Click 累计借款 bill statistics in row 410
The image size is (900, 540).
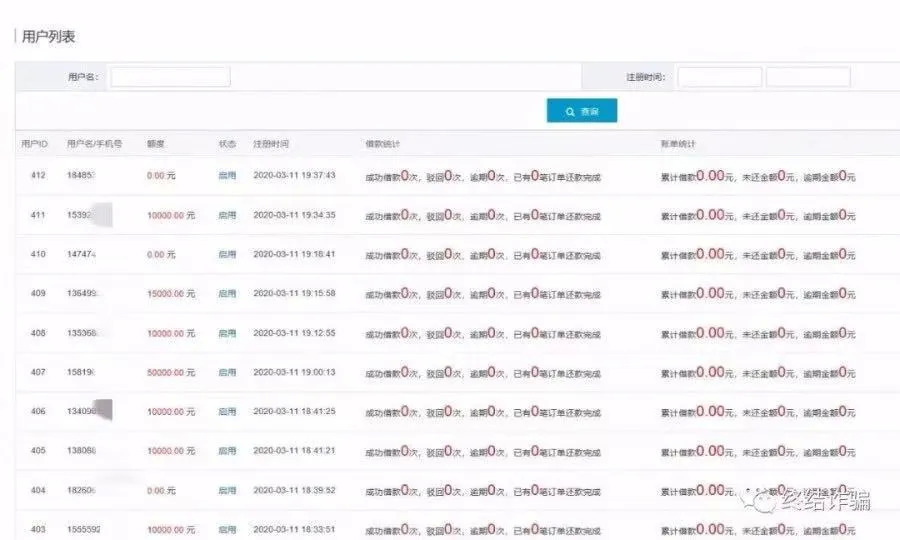pos(758,254)
